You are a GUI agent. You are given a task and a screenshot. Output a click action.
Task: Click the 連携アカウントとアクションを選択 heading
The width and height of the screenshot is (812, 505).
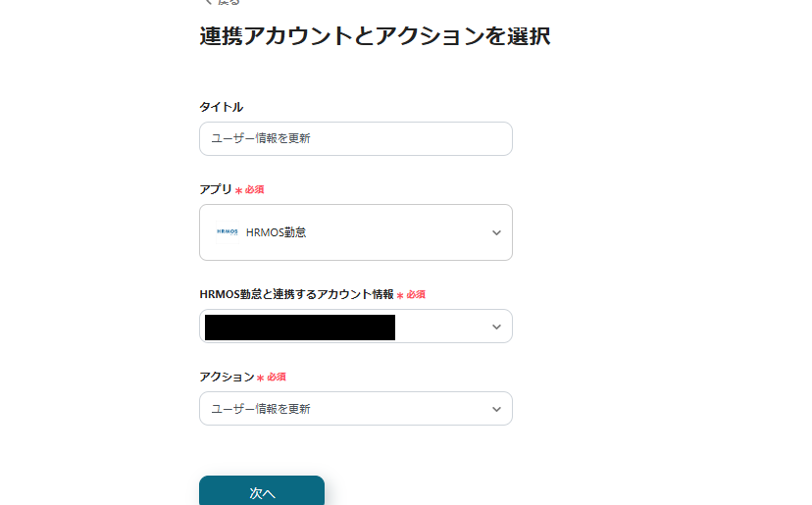[375, 37]
